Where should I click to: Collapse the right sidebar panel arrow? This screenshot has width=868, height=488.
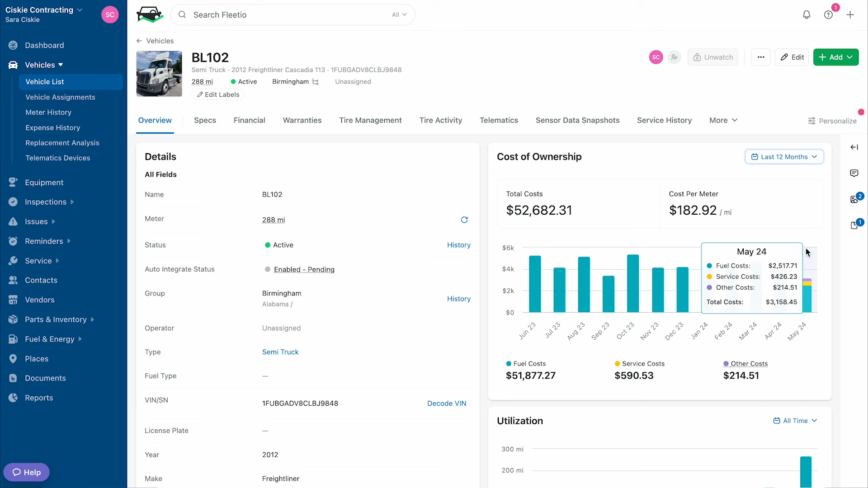854,147
